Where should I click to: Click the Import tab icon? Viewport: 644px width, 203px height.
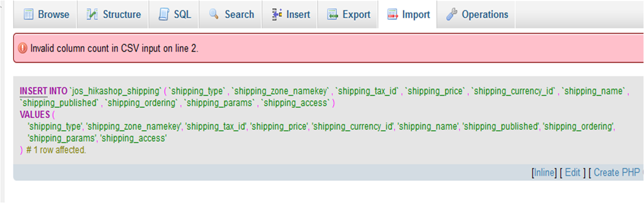pyautogui.click(x=392, y=15)
